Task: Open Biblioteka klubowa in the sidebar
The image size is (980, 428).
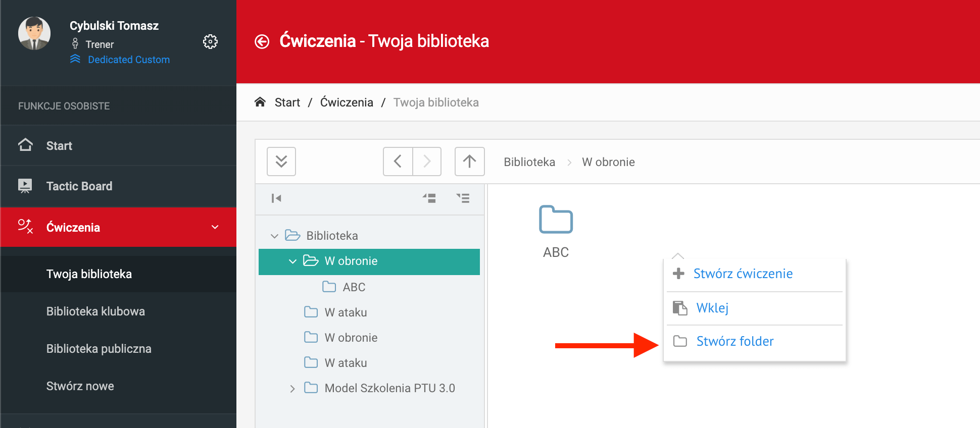Action: point(95,311)
